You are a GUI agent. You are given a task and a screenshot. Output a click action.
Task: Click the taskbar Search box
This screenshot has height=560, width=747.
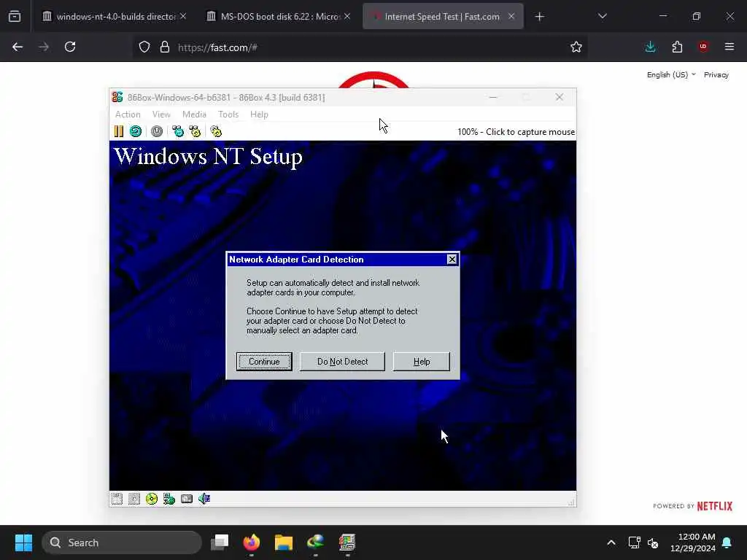click(x=122, y=542)
